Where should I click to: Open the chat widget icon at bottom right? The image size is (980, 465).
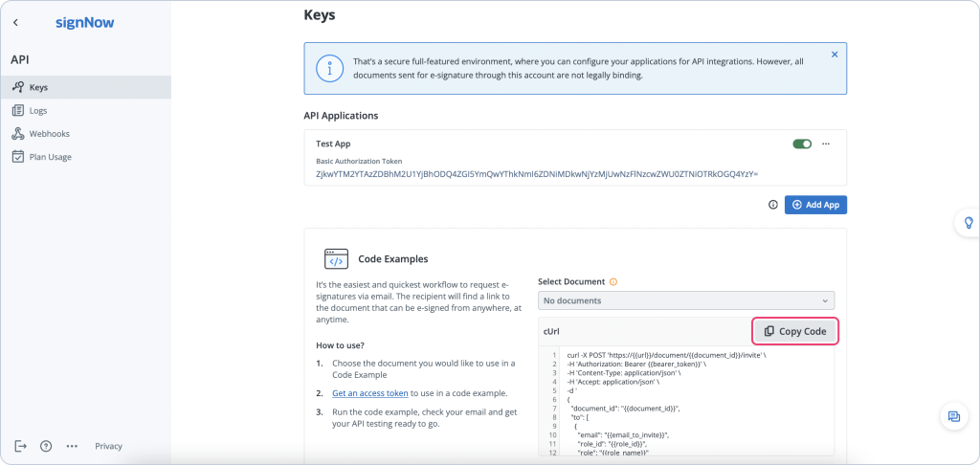click(x=953, y=416)
